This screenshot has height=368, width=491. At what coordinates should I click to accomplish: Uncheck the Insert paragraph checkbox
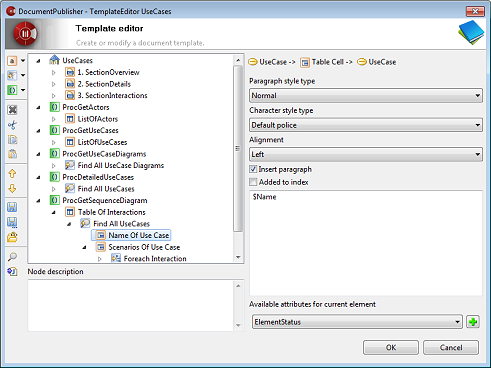tap(253, 169)
